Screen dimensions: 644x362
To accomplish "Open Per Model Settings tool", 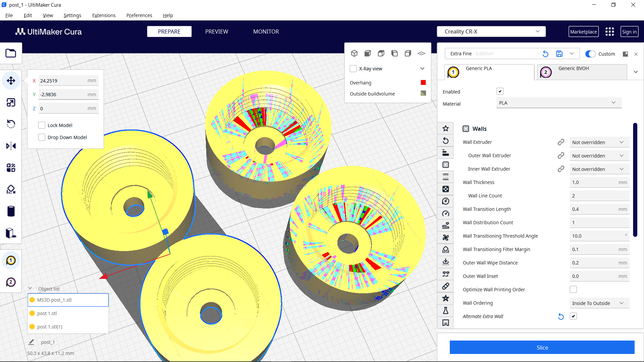I will coord(11,168).
